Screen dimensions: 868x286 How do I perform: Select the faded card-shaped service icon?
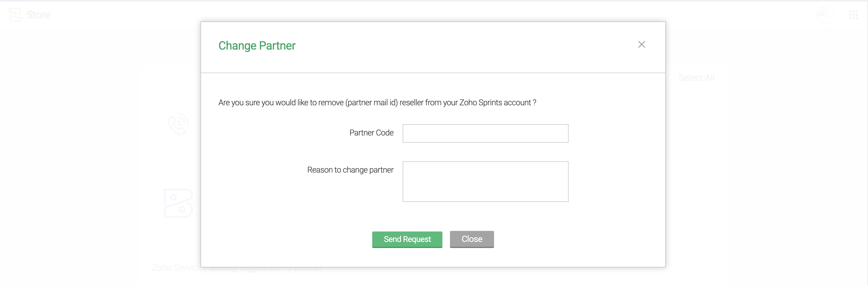178,203
